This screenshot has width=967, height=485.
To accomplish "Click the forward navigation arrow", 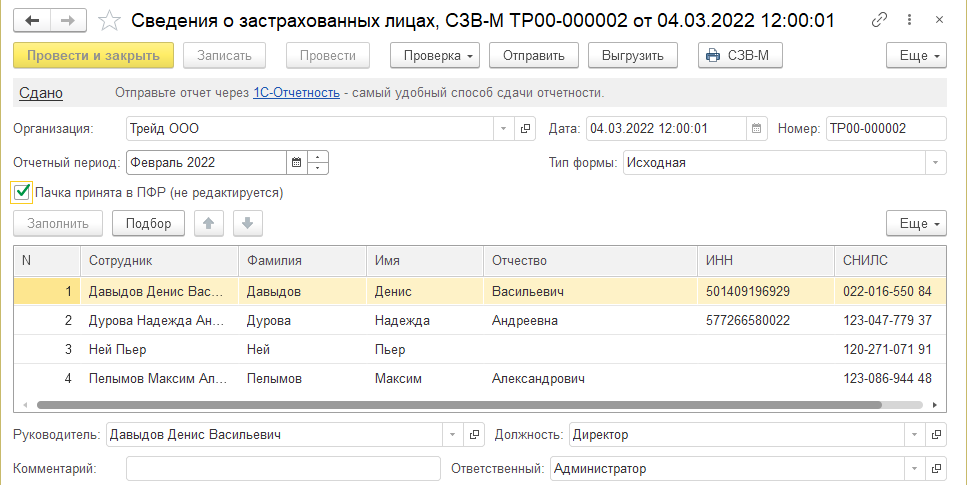I will tap(67, 20).
